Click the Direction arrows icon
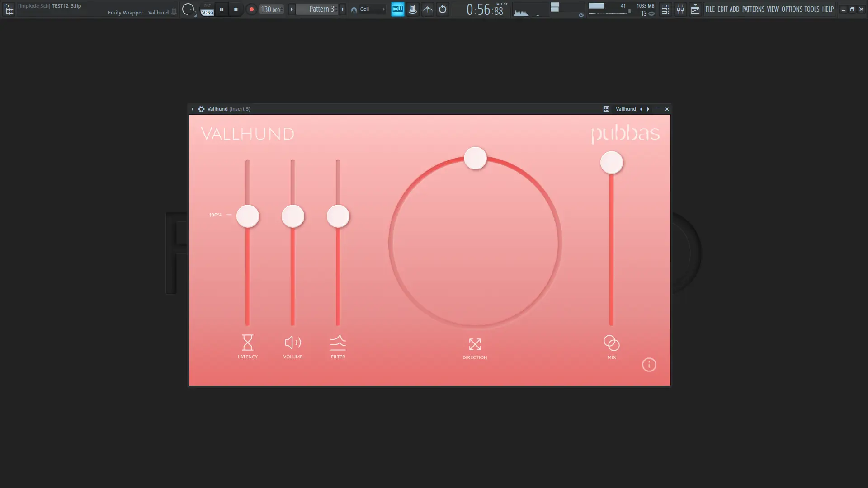This screenshot has width=868, height=488. coord(475,344)
